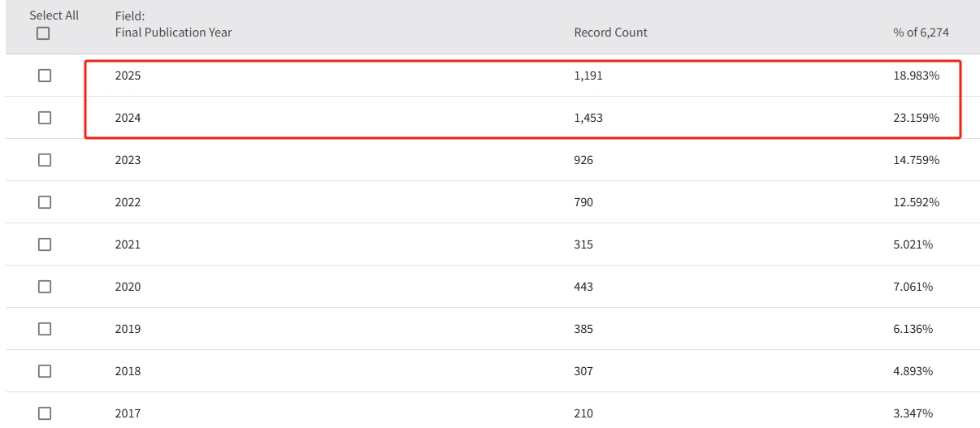Click the 790 record count for 2022
This screenshot has height=428, width=980.
(x=583, y=202)
